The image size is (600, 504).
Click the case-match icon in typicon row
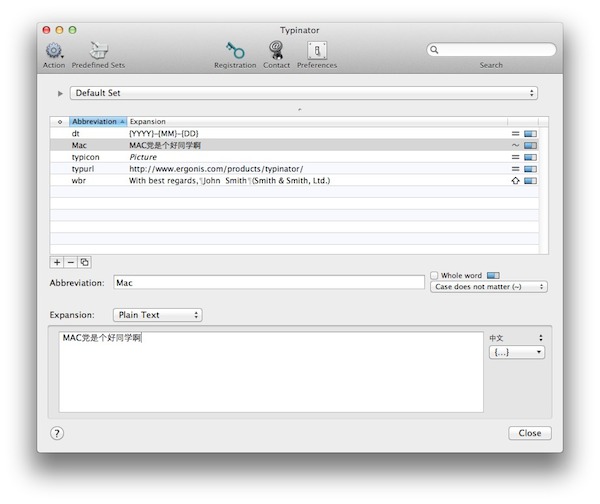tap(515, 157)
